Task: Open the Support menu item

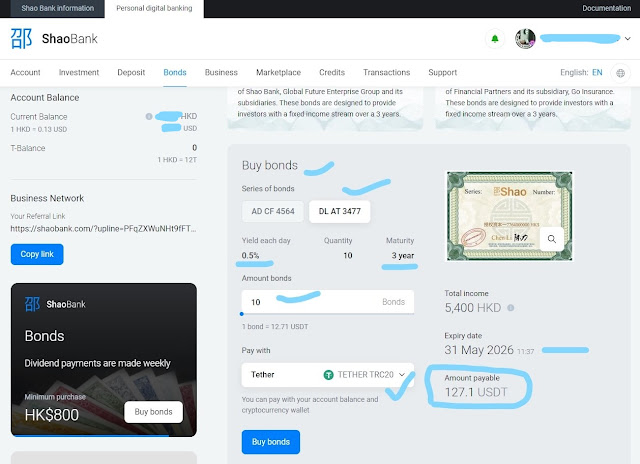Action: (442, 73)
